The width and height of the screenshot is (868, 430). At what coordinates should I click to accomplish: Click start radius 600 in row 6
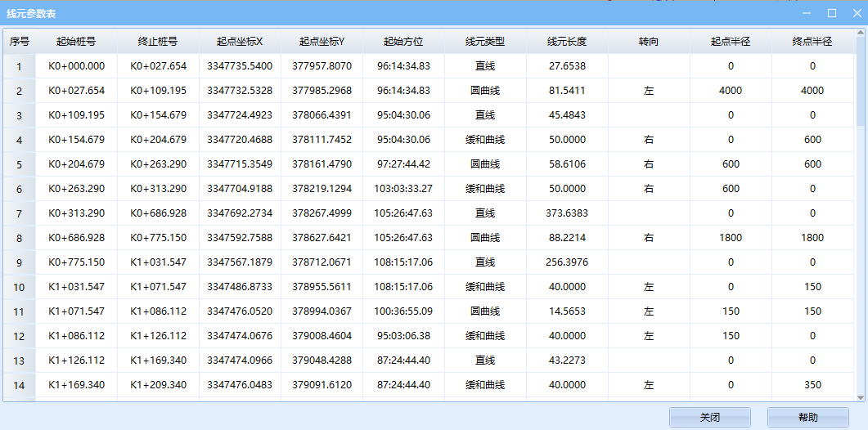click(x=731, y=189)
